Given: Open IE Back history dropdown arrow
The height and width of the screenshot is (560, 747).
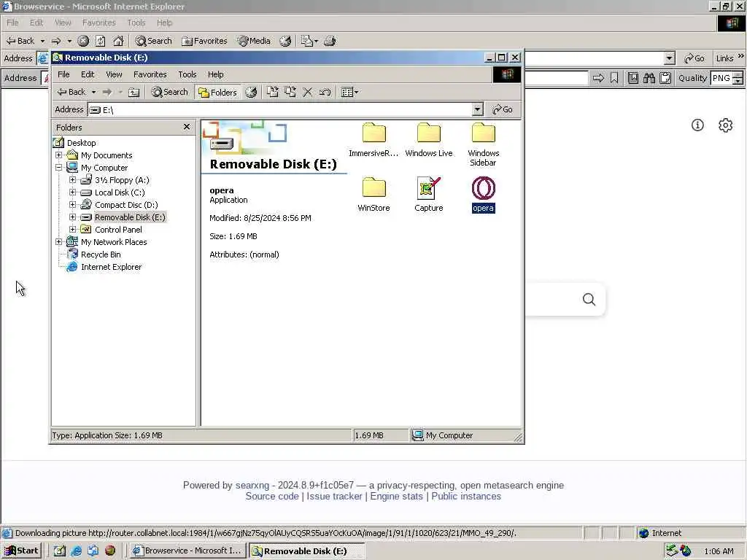Looking at the screenshot, I should (x=42, y=41).
